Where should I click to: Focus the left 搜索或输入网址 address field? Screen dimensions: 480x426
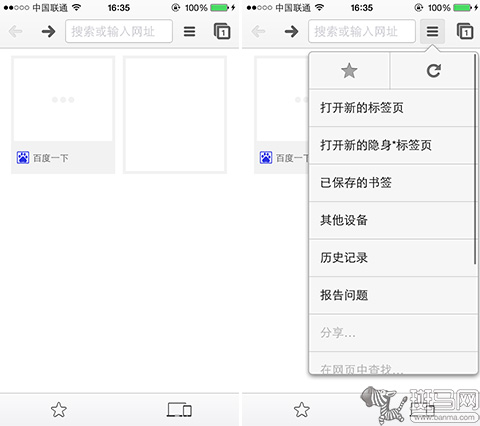coord(119,31)
